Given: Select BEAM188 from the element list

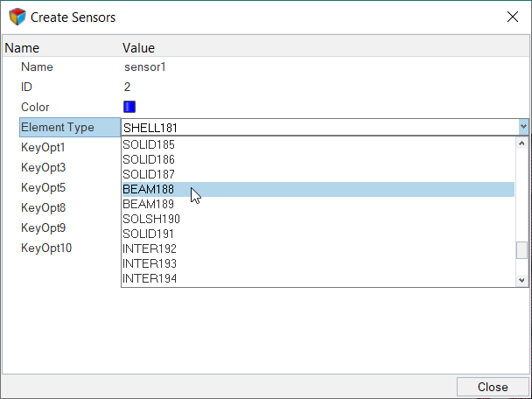Looking at the screenshot, I should pos(150,189).
